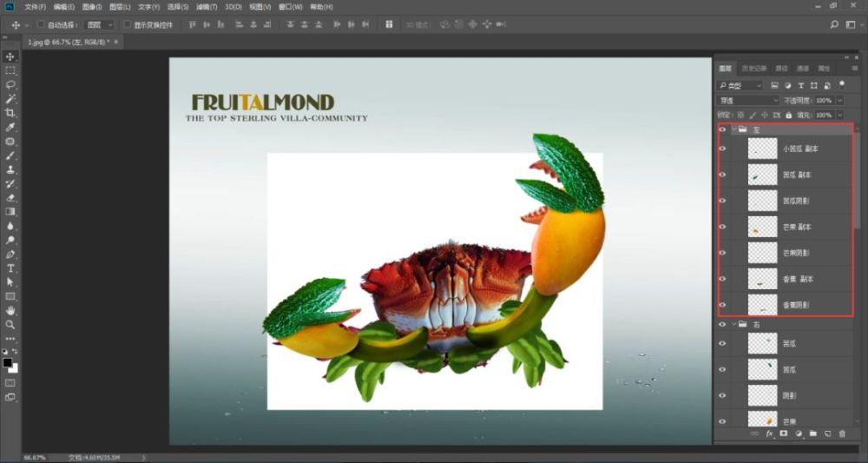Image resolution: width=868 pixels, height=463 pixels.
Task: Switch to the 历史记录 panel tab
Action: point(754,68)
